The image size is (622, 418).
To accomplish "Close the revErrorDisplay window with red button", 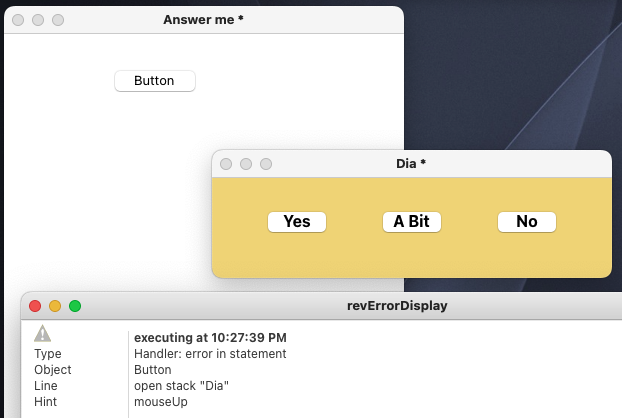I will click(35, 306).
